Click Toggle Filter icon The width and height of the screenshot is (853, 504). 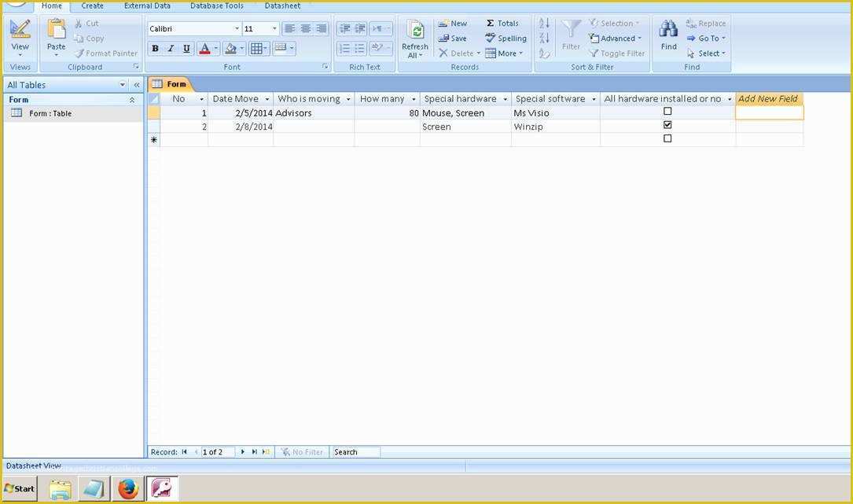(x=594, y=53)
